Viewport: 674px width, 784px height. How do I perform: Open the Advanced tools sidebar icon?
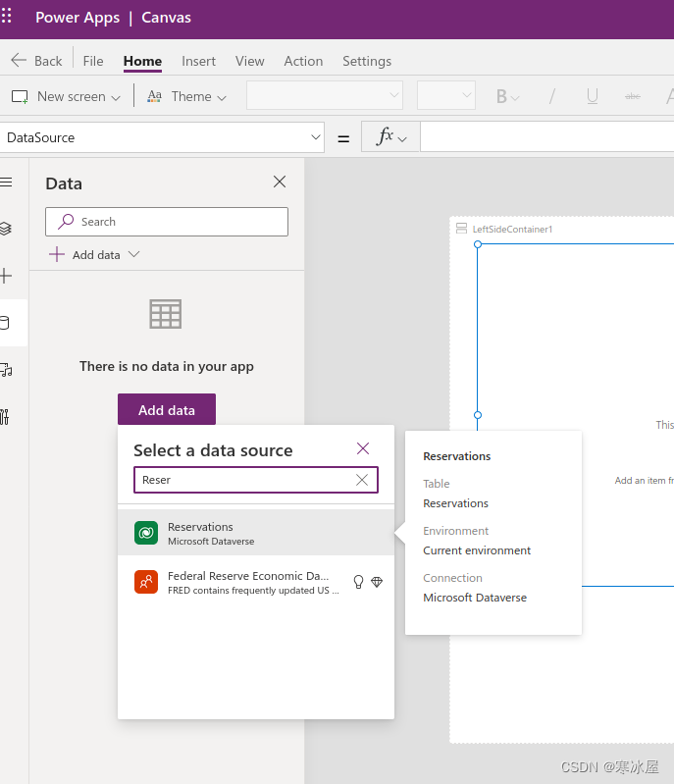[x=5, y=416]
